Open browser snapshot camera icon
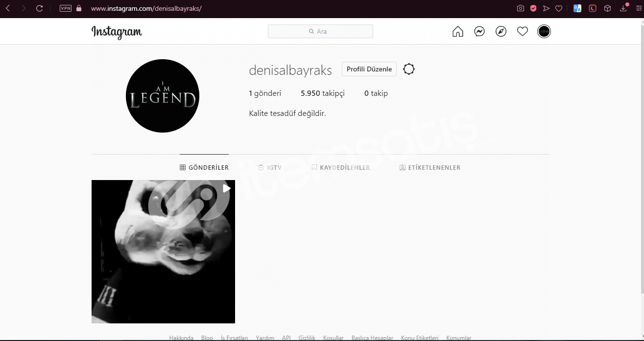This screenshot has height=341, width=644. [521, 8]
